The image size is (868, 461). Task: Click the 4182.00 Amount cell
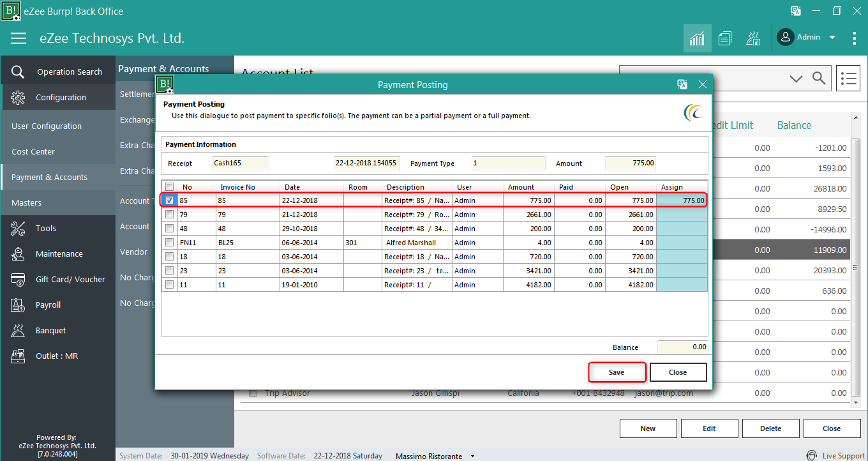coord(528,285)
